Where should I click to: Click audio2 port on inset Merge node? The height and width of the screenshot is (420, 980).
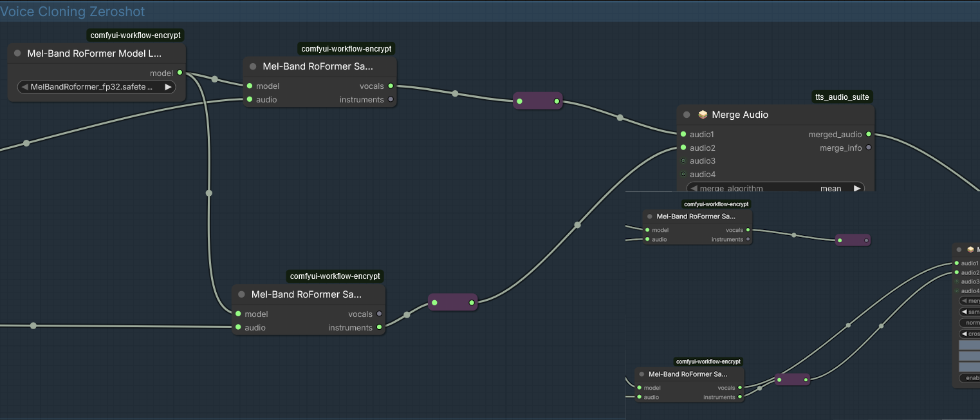956,272
